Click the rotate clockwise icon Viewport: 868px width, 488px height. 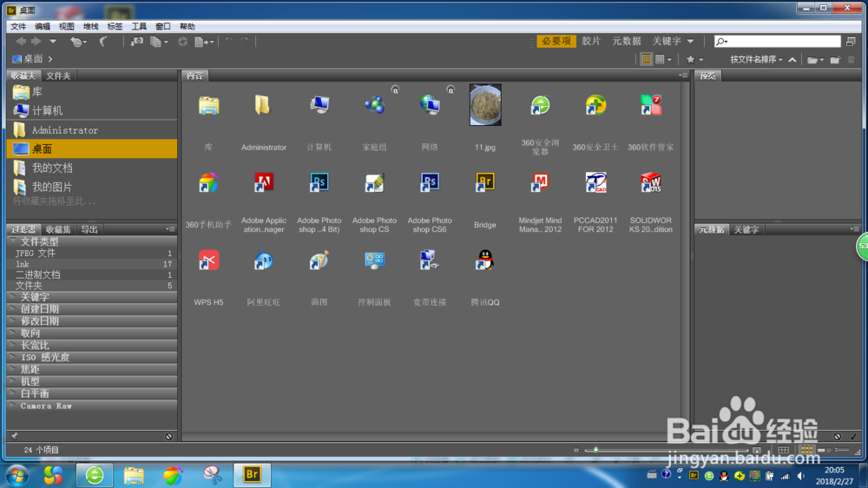click(x=245, y=42)
